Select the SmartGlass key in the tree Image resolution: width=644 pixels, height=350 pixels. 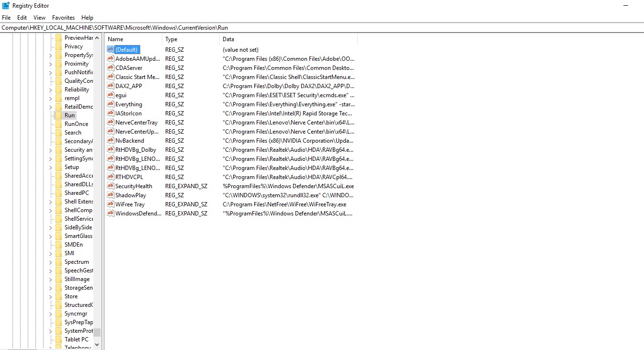click(x=79, y=236)
